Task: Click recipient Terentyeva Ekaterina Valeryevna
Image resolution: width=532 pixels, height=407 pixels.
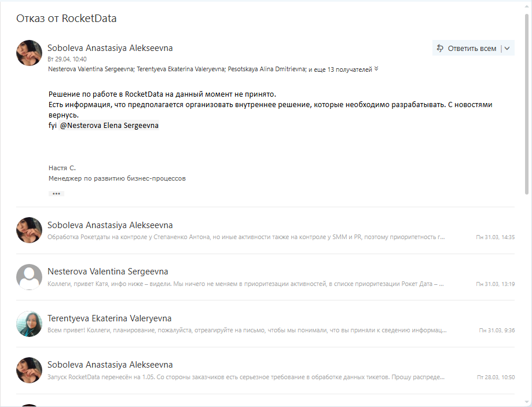Action: coord(181,69)
